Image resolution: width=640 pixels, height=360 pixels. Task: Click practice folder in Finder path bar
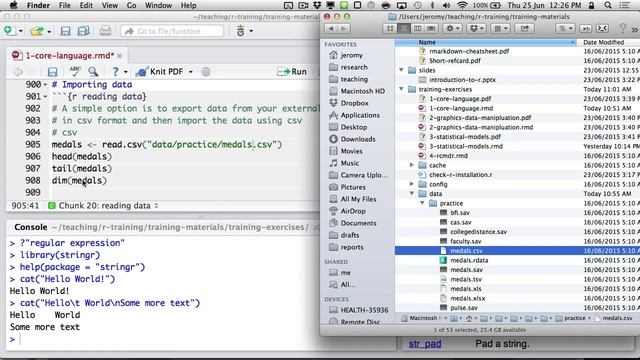tap(570, 318)
